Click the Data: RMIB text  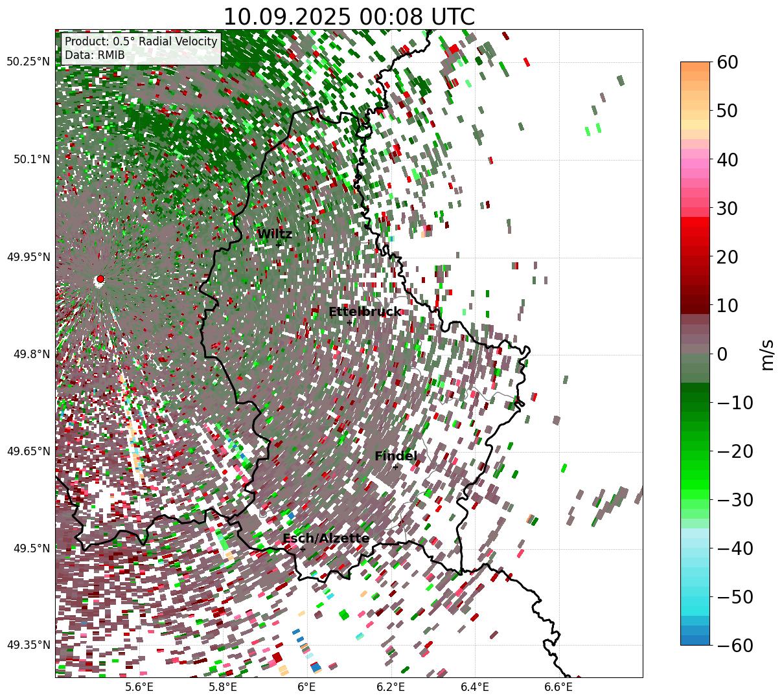(x=95, y=55)
